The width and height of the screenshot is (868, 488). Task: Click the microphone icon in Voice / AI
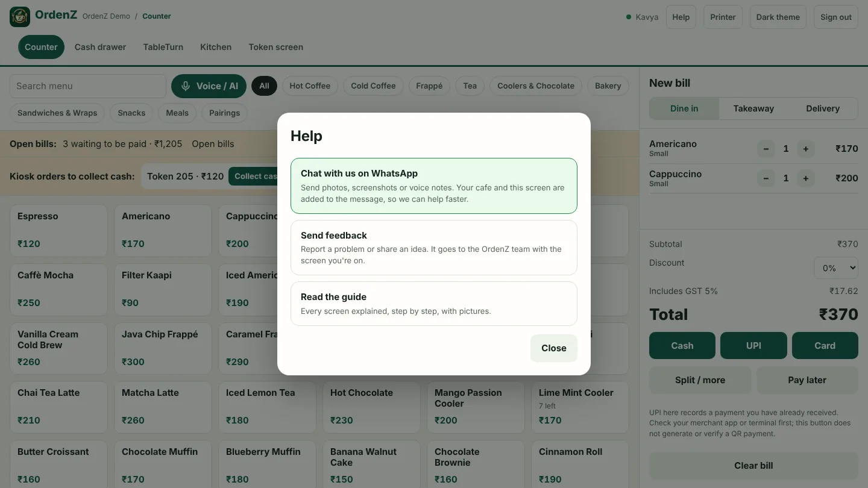click(186, 86)
